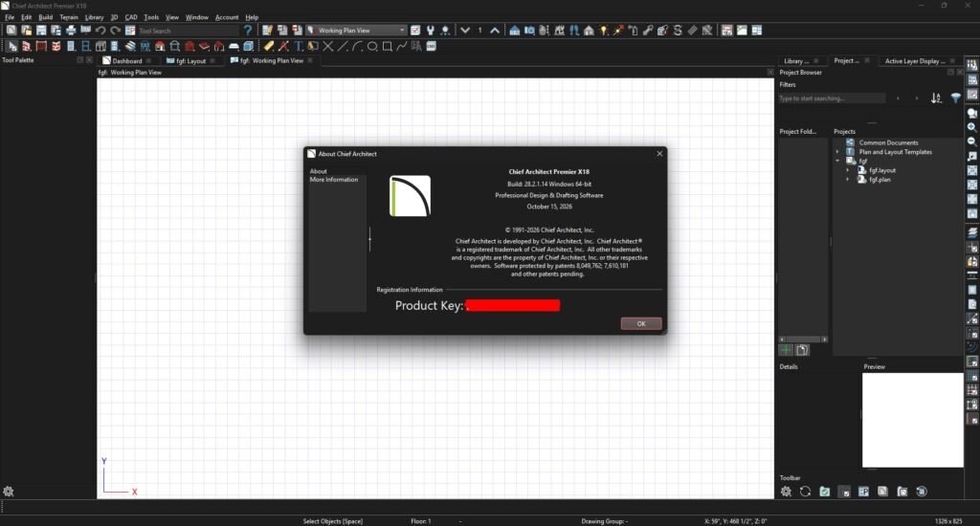Click green plus add folder button
Image resolution: width=980 pixels, height=526 pixels.
click(x=786, y=350)
